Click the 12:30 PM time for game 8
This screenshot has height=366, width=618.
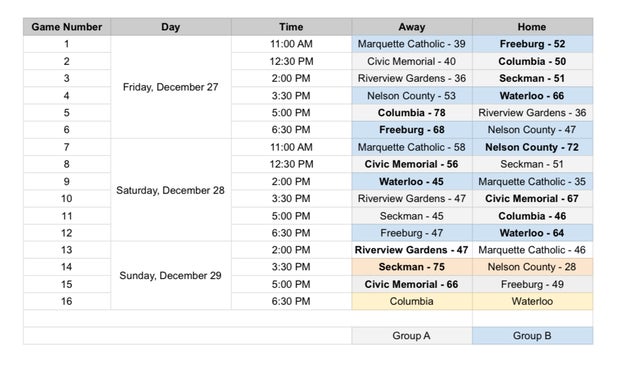[291, 164]
